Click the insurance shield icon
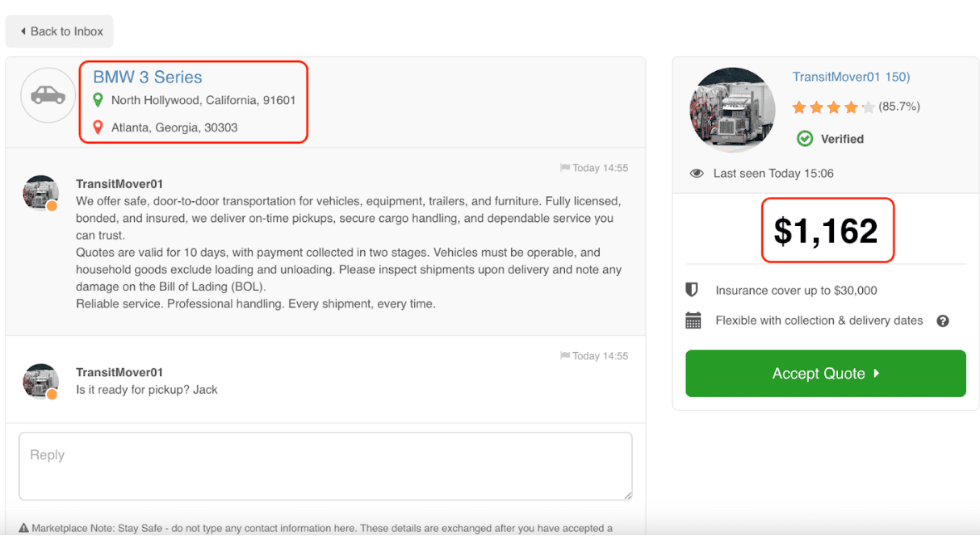The width and height of the screenshot is (980, 536). point(692,290)
